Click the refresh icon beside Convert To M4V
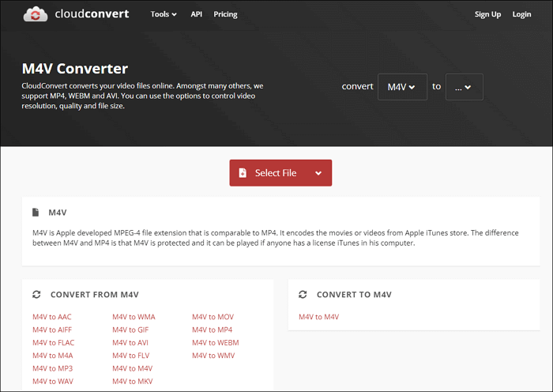553x392 pixels. (x=303, y=295)
